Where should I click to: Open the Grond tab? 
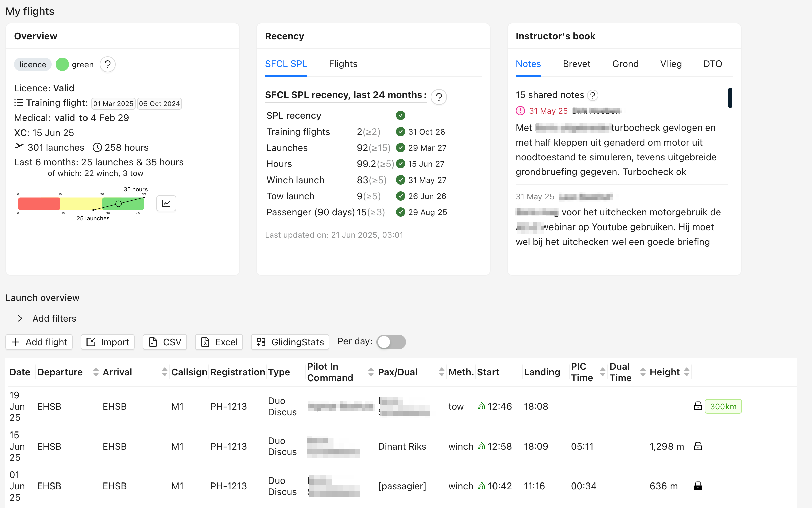(625, 64)
